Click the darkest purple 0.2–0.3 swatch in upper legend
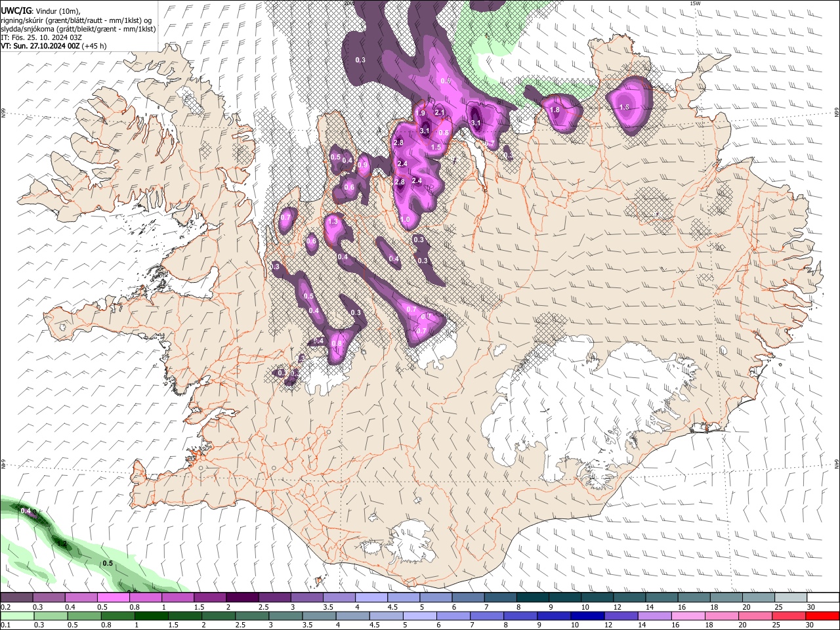840x630 pixels. click(x=16, y=598)
